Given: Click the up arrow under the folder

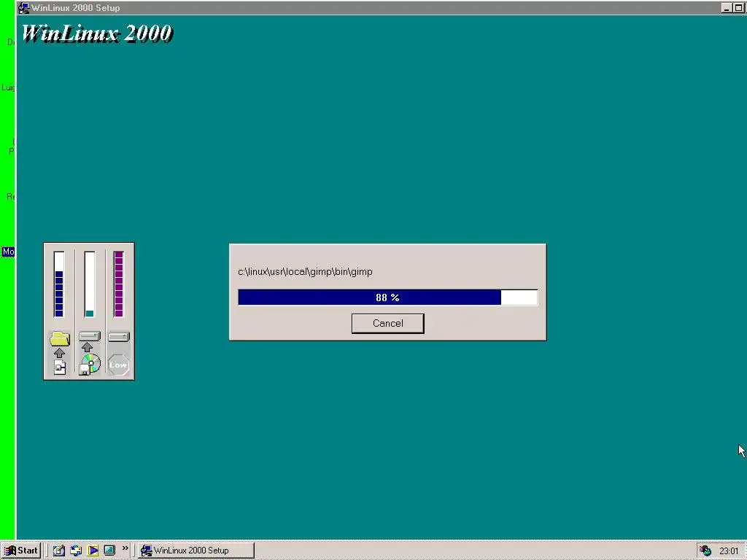Looking at the screenshot, I should 59,353.
